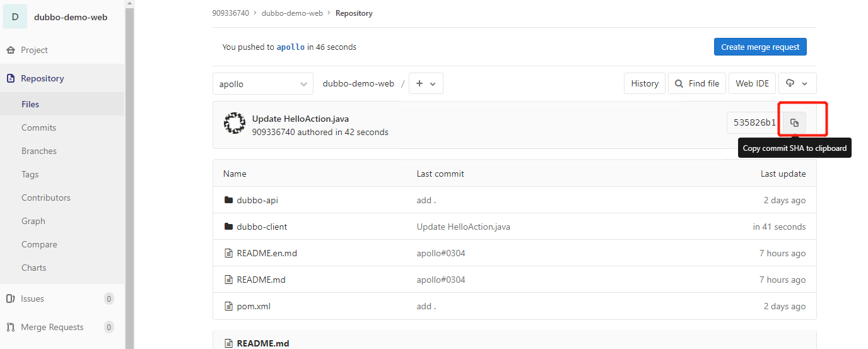This screenshot has height=349, width=868.
Task: Click the Repository file icon in sidebar
Action: [11, 79]
